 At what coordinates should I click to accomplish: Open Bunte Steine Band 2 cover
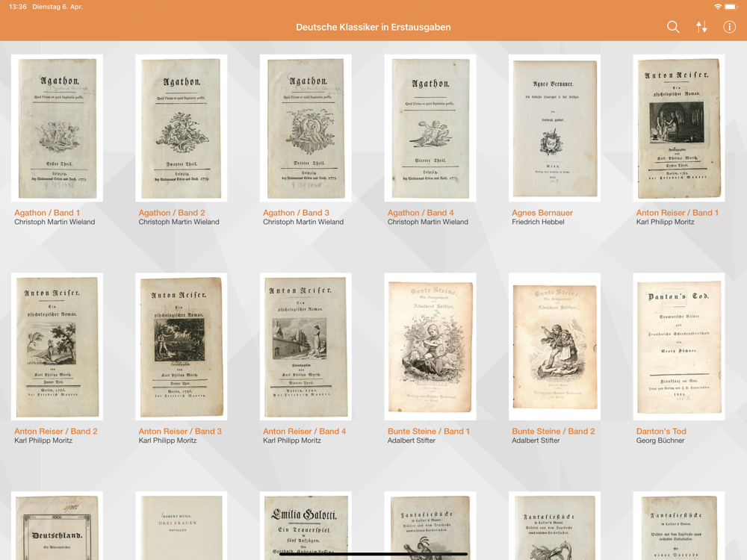(554, 346)
